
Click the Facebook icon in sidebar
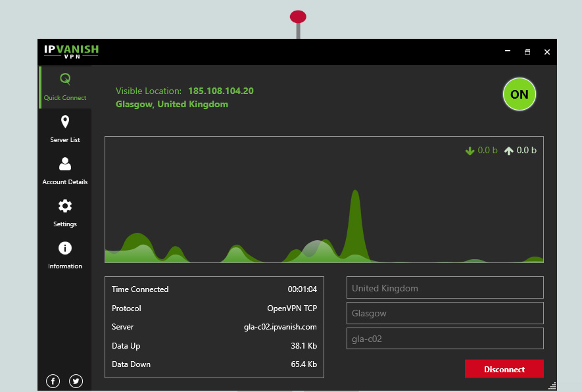coord(53,381)
